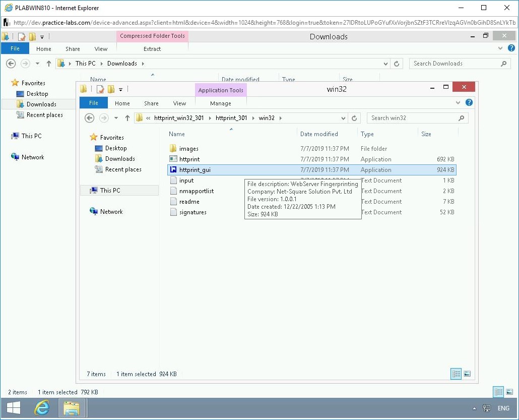The width and height of the screenshot is (519, 420).
Task: Switch to Details view in win32 window
Action: point(456,374)
